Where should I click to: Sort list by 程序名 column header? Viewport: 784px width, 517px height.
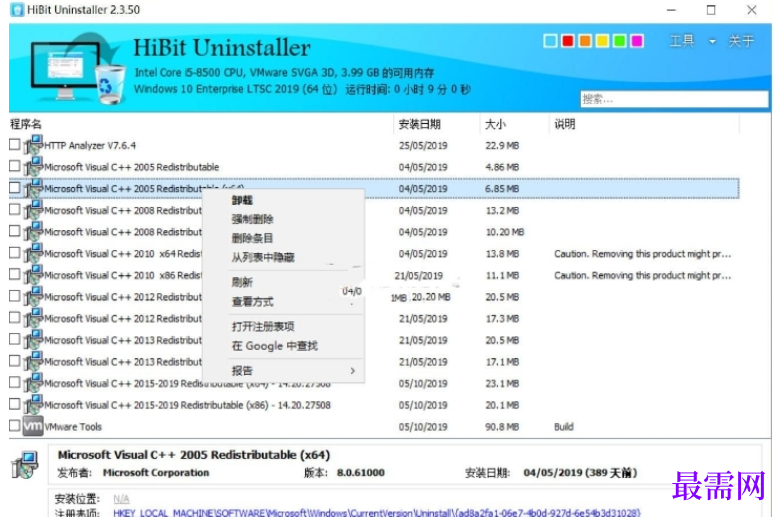pyautogui.click(x=26, y=124)
